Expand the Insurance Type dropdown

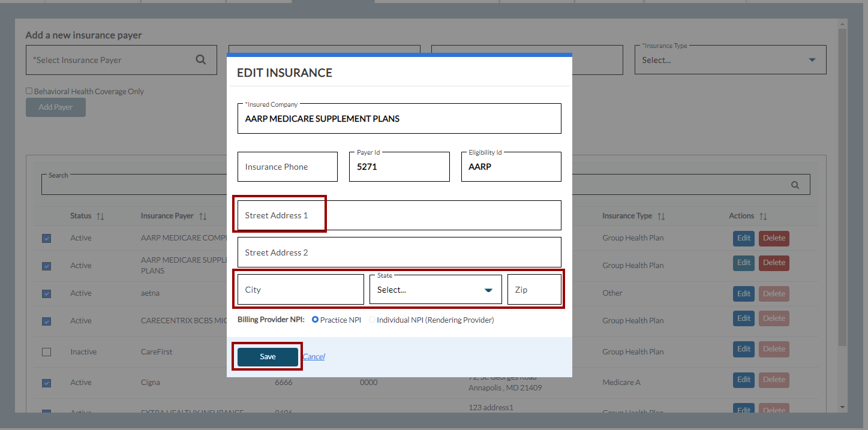pyautogui.click(x=730, y=60)
